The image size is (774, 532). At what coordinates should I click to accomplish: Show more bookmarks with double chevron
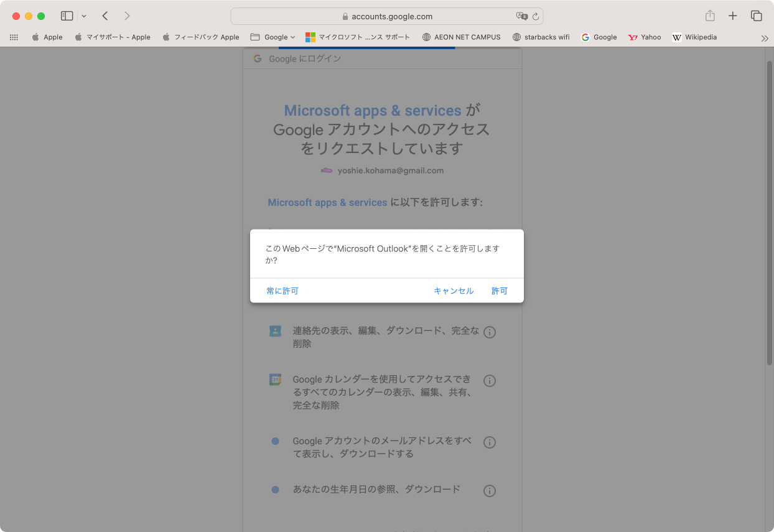765,38
